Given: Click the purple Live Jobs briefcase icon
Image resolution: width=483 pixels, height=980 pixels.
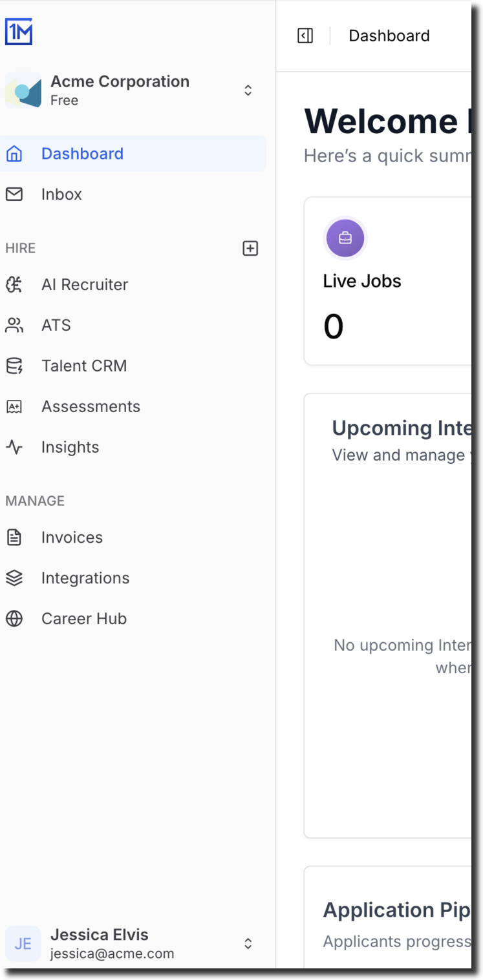Looking at the screenshot, I should pos(345,238).
